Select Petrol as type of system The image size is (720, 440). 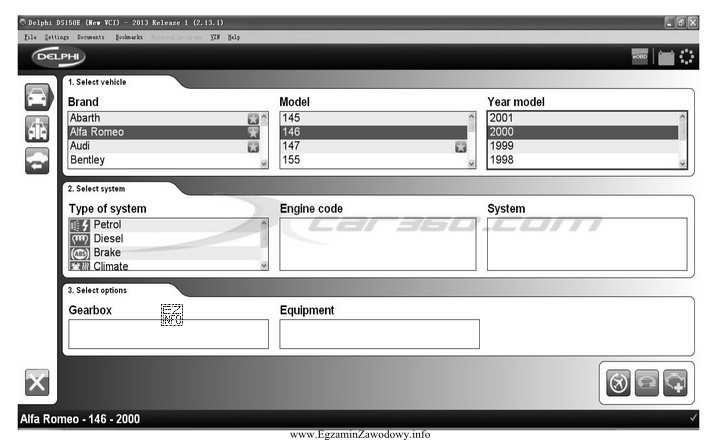(164, 225)
